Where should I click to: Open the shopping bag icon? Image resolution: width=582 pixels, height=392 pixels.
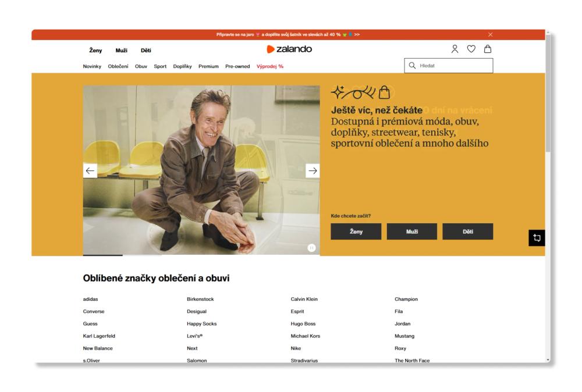tap(488, 49)
